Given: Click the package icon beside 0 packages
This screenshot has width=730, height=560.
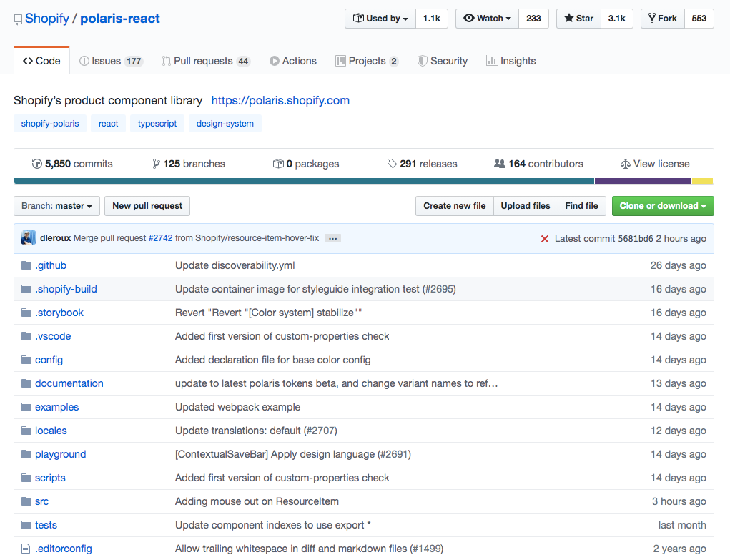Looking at the screenshot, I should pos(278,164).
